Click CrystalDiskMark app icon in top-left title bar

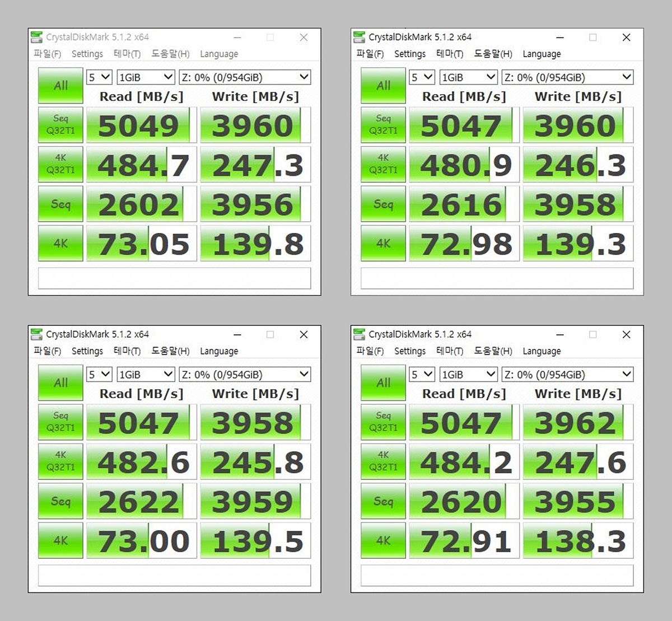click(x=36, y=37)
